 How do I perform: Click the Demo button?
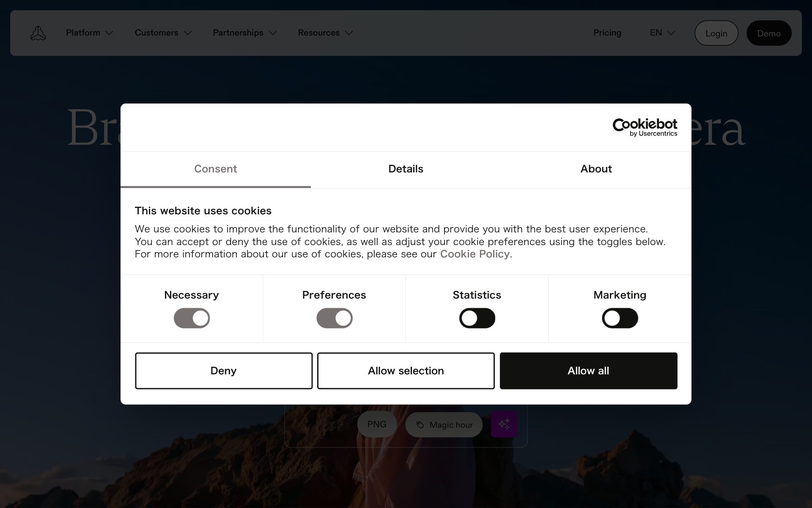(769, 33)
